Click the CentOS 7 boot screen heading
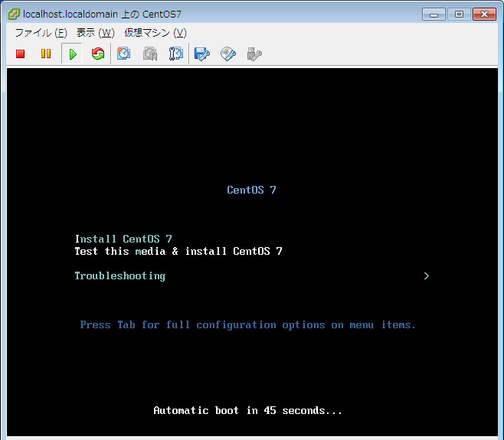 point(251,190)
